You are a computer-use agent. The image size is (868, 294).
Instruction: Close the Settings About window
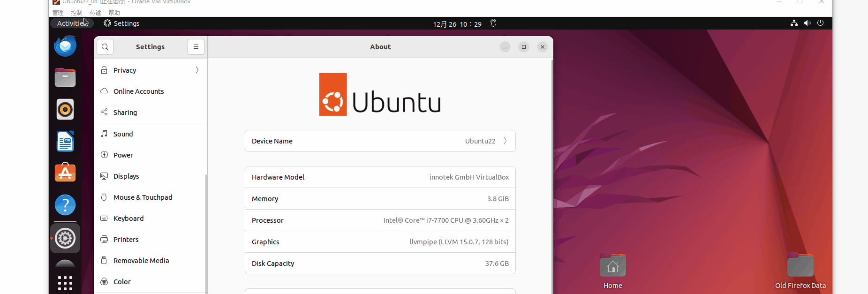click(x=543, y=47)
